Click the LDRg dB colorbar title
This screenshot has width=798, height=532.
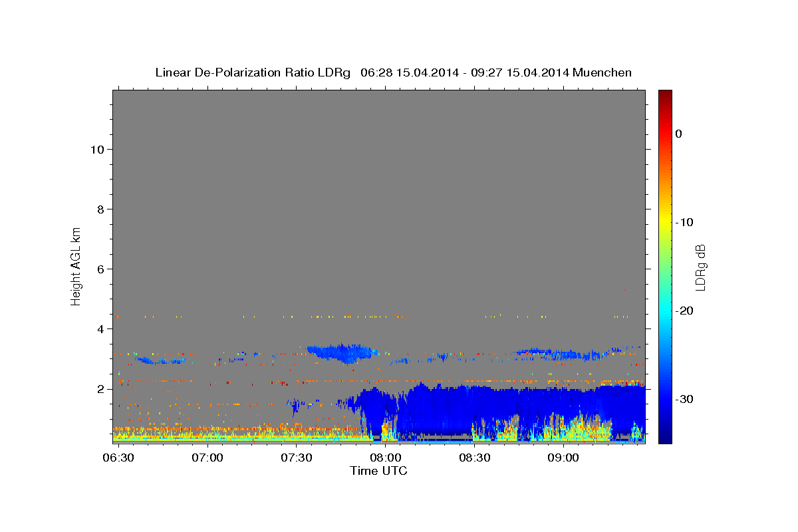tap(700, 267)
